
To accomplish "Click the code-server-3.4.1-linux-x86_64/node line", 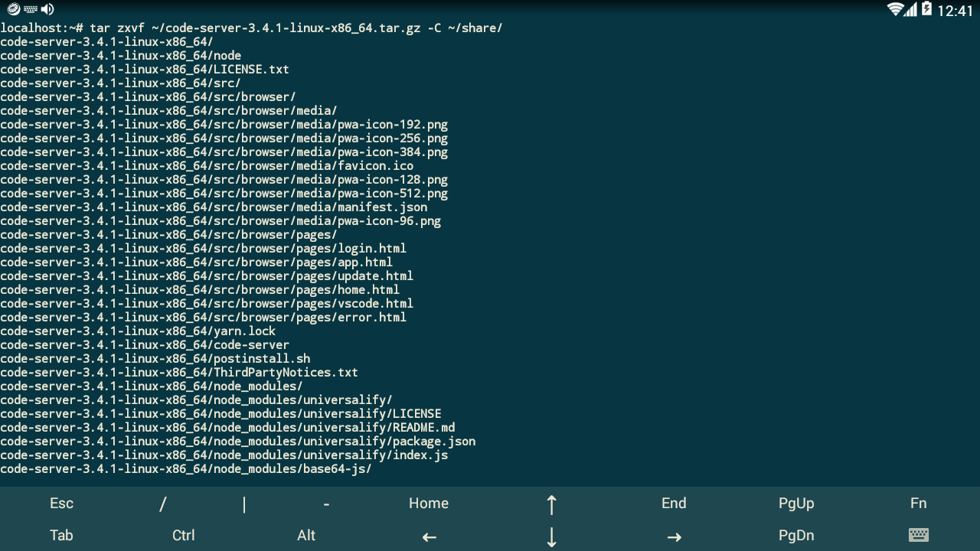I will click(120, 55).
